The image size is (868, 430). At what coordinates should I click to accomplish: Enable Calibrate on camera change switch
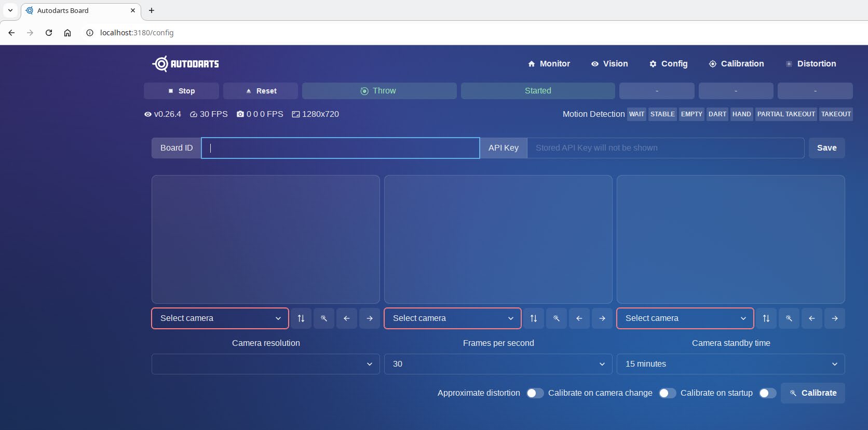[x=667, y=393]
